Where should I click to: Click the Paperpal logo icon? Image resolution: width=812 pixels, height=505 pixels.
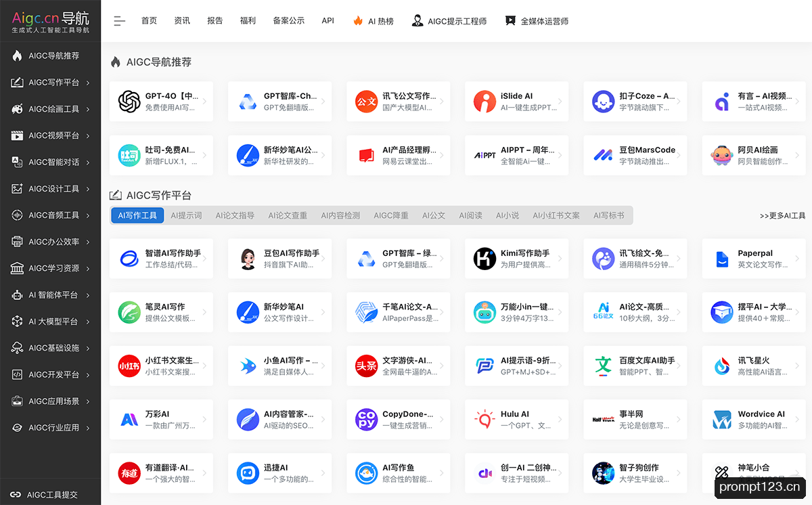coord(721,259)
